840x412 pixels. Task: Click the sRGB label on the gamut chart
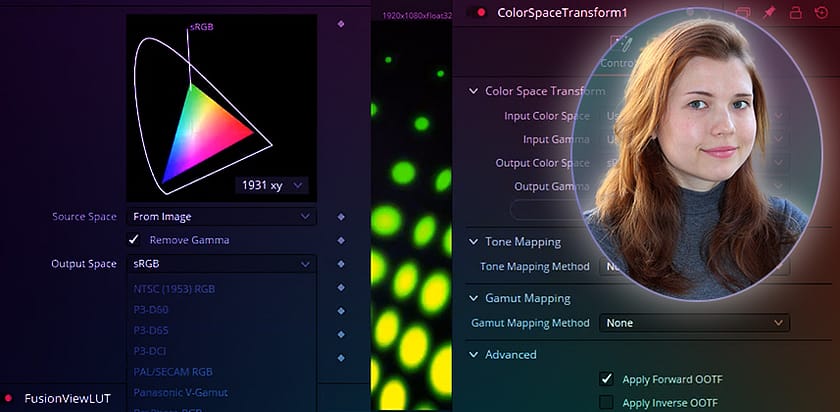click(x=201, y=27)
